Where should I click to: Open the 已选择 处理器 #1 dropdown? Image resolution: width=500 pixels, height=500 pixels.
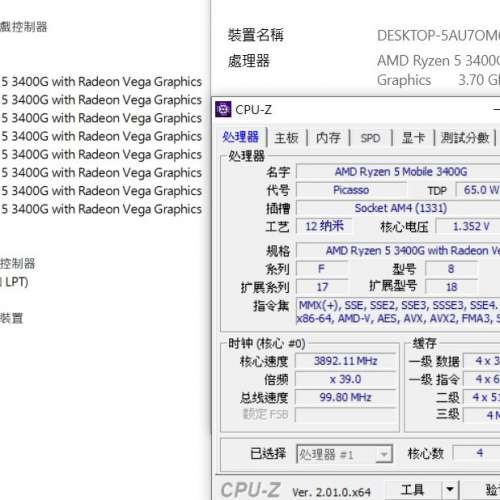pos(345,454)
